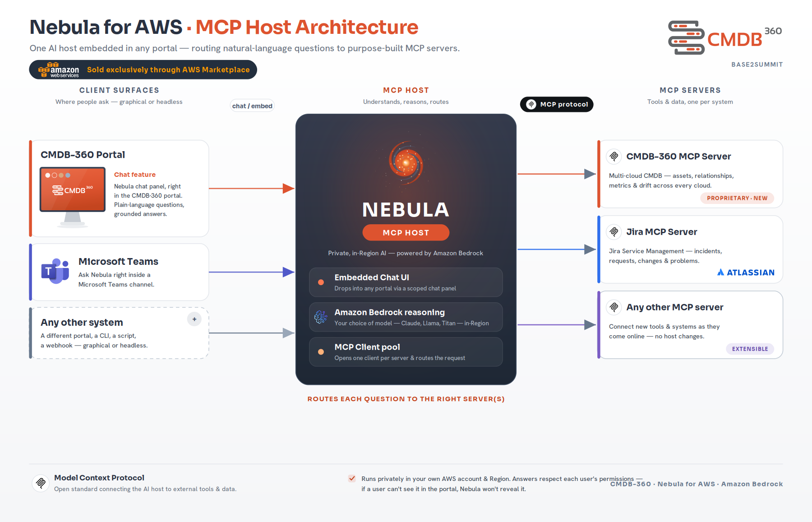Click the MCP icon in the MCP protocol pill
Screen dimensions: 812x522
click(x=531, y=104)
